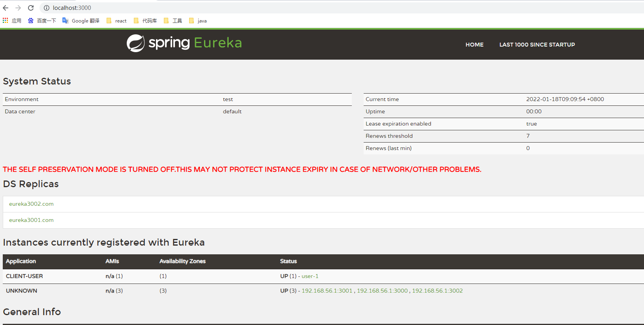Follow the eureka3001.com replica link

point(31,220)
